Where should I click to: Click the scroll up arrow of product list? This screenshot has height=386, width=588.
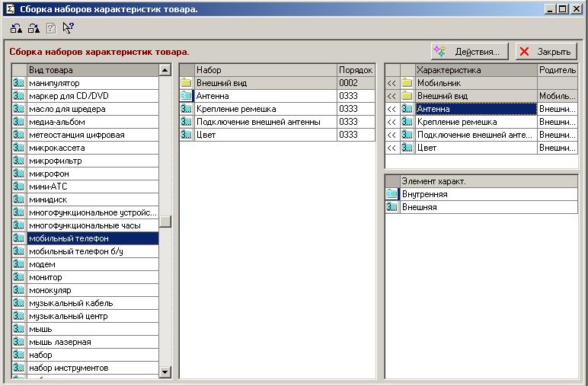(165, 70)
